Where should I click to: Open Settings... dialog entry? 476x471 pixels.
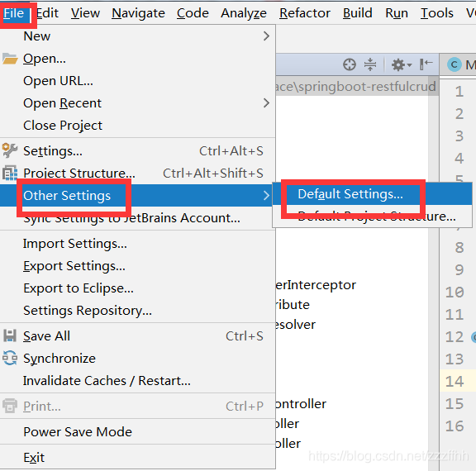point(137,151)
